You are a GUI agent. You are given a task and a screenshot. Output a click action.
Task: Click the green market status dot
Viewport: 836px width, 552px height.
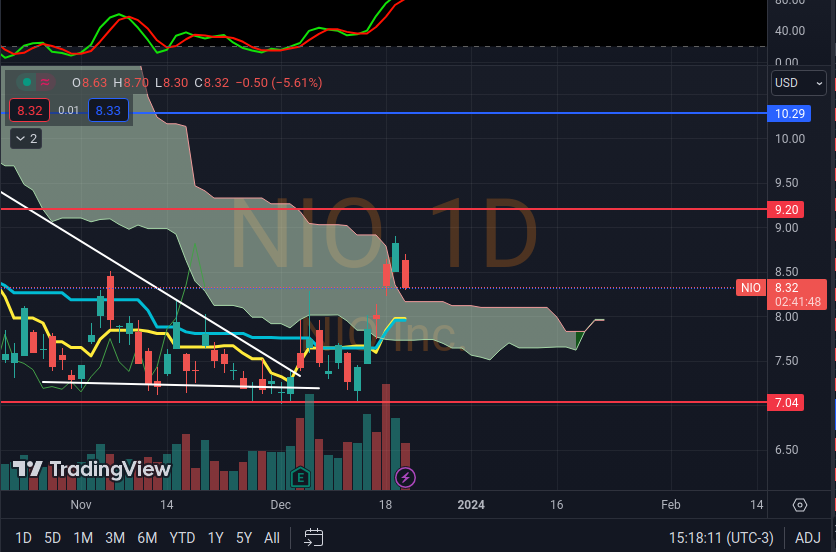tap(27, 82)
